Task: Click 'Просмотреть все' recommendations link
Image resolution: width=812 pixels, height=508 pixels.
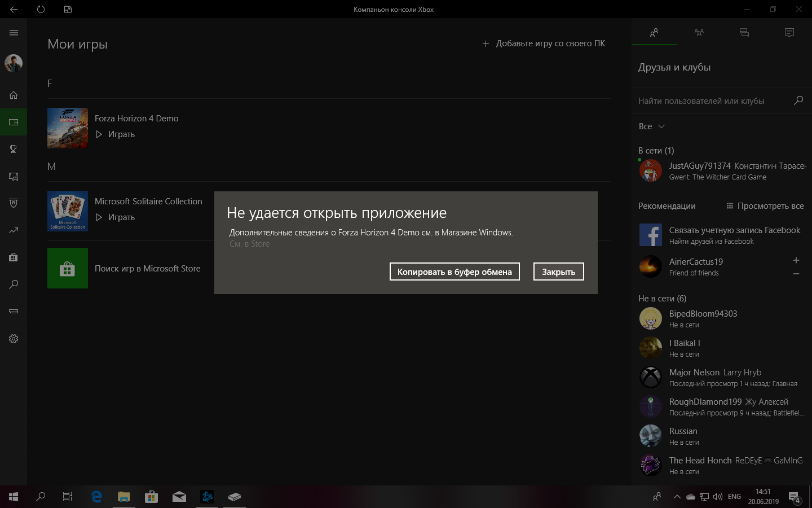Action: [765, 206]
